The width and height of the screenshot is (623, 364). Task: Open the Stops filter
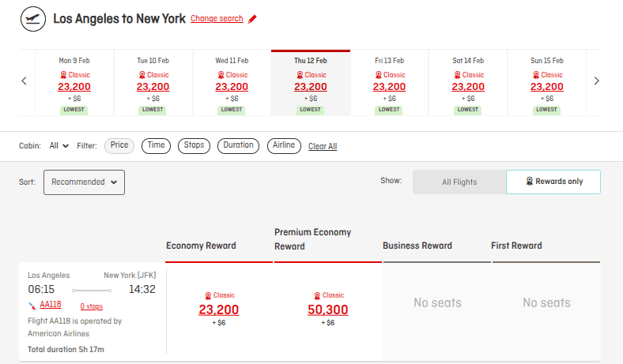click(x=194, y=146)
